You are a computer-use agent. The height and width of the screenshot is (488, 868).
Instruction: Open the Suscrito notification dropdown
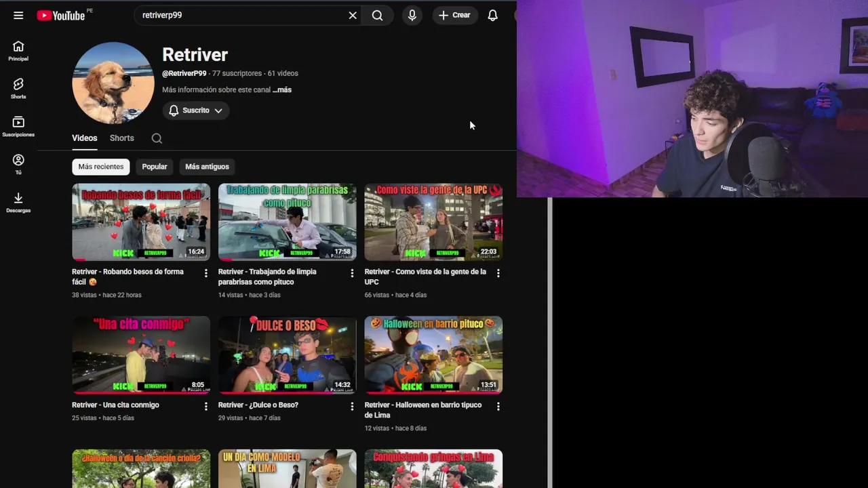(195, 110)
